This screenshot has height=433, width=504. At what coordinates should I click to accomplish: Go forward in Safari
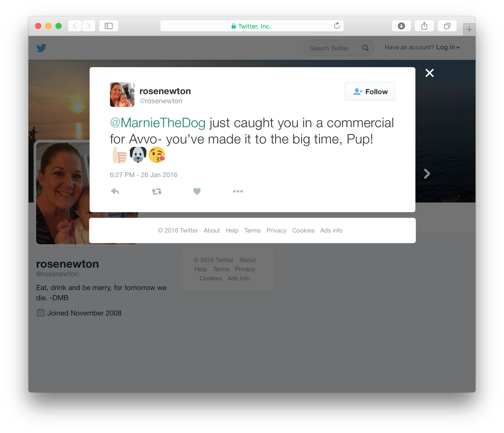pyautogui.click(x=89, y=26)
